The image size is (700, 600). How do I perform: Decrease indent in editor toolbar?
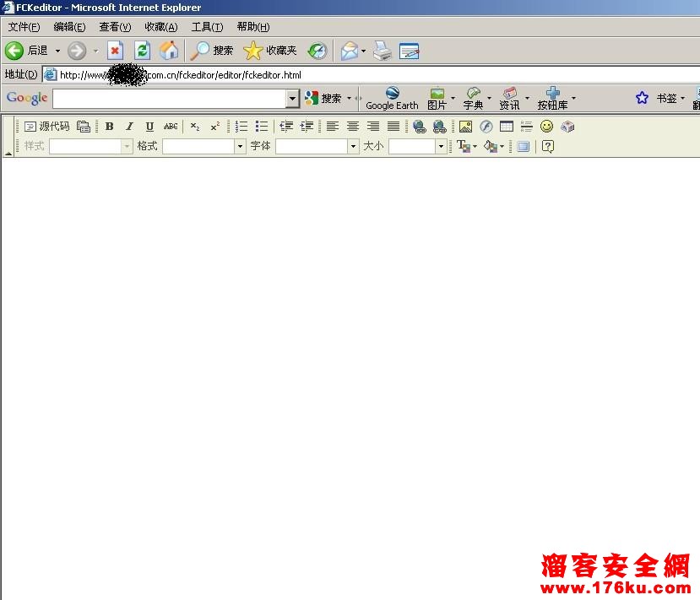(x=286, y=127)
